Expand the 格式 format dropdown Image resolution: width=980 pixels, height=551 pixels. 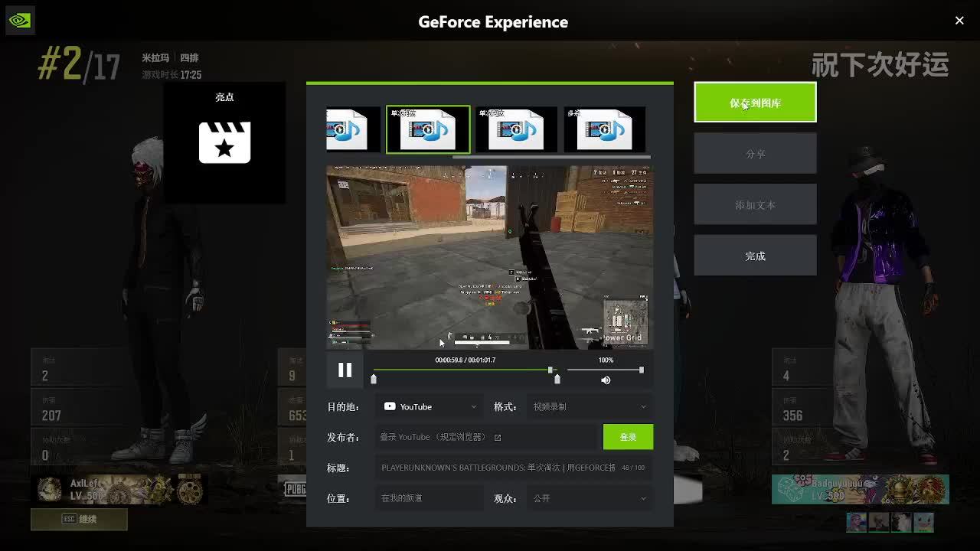point(590,407)
